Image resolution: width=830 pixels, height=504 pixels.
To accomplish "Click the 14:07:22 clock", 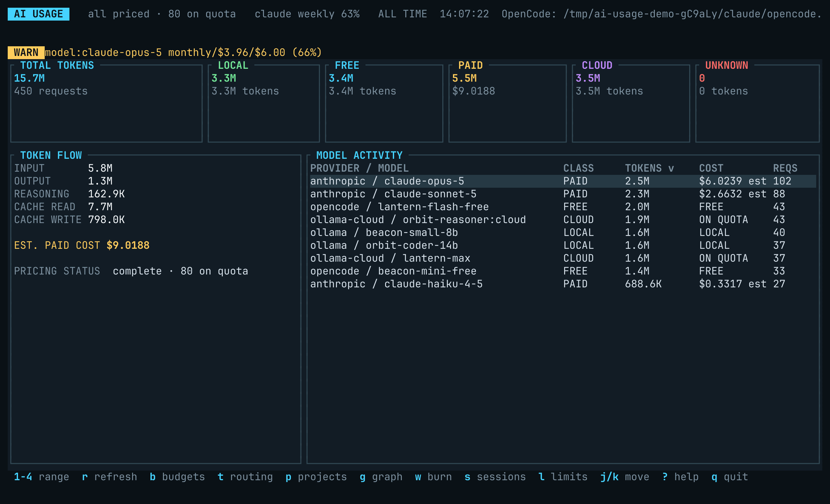I will 464,14.
